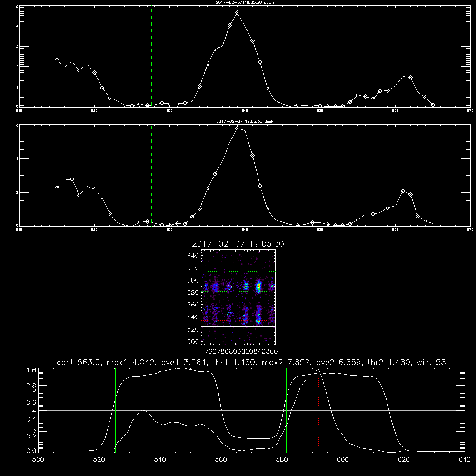Viewport: 476px width, 476px height.
Task: Click the green vertical line near 581 in bottom plot
Action: pos(286,410)
